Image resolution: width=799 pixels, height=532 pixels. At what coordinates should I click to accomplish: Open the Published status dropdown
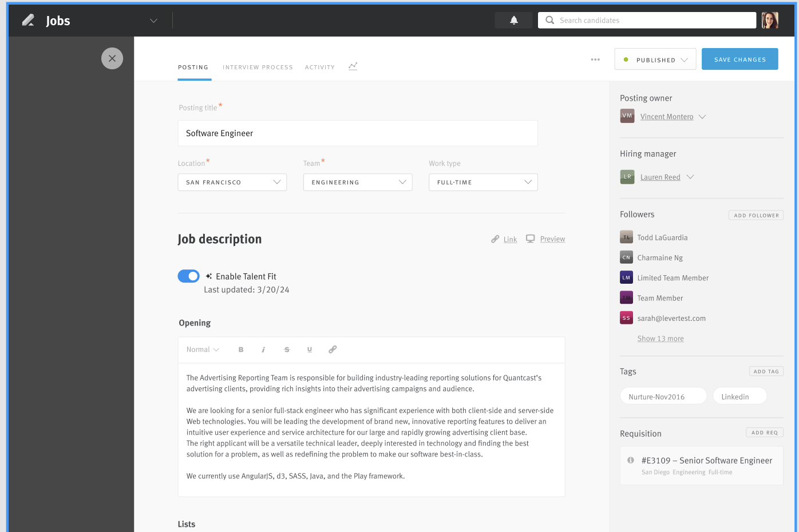pos(655,59)
